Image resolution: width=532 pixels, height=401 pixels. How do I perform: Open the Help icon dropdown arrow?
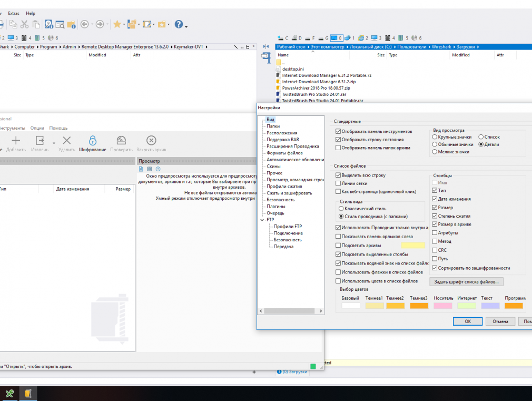point(186,26)
